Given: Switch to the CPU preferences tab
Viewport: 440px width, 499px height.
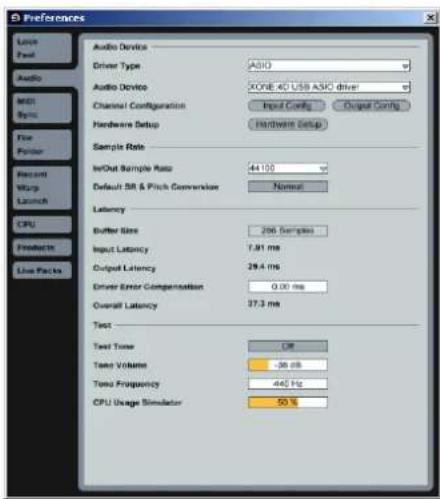Looking at the screenshot, I should [x=42, y=224].
